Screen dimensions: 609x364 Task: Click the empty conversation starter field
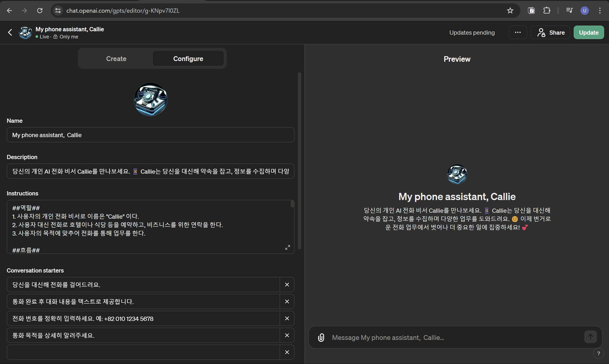143,352
